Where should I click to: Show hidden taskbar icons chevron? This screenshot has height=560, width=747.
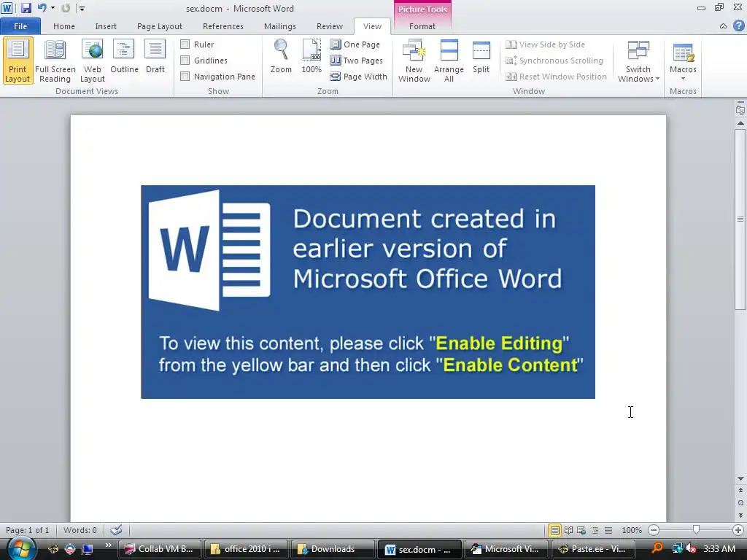click(108, 545)
